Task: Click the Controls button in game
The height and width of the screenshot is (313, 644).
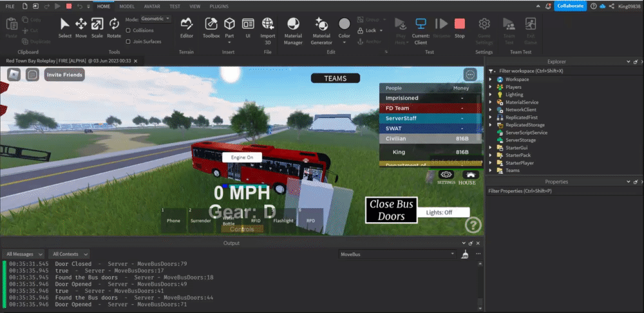Action: (x=242, y=229)
